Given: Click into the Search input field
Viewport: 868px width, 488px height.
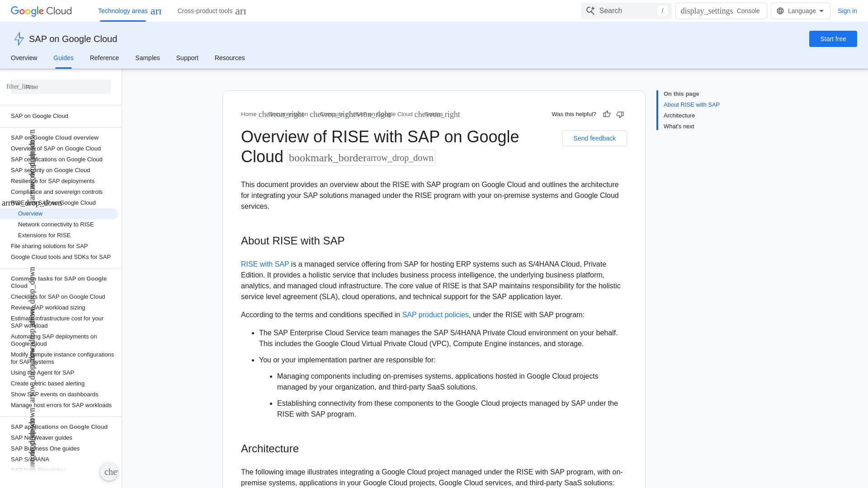Looking at the screenshot, I should tap(627, 11).
